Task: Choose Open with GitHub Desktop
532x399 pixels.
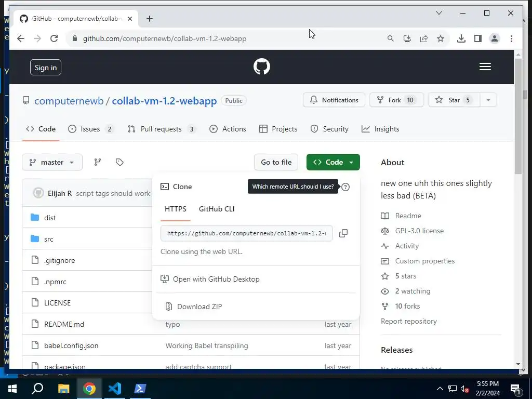Action: (x=256, y=279)
